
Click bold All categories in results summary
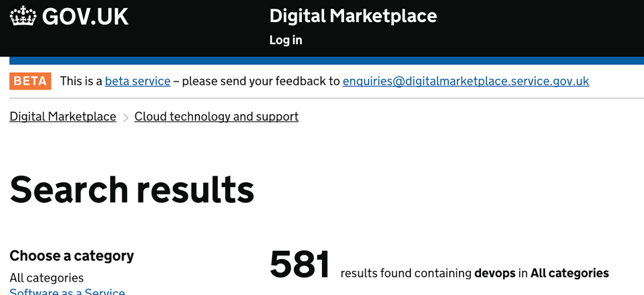coord(570,273)
